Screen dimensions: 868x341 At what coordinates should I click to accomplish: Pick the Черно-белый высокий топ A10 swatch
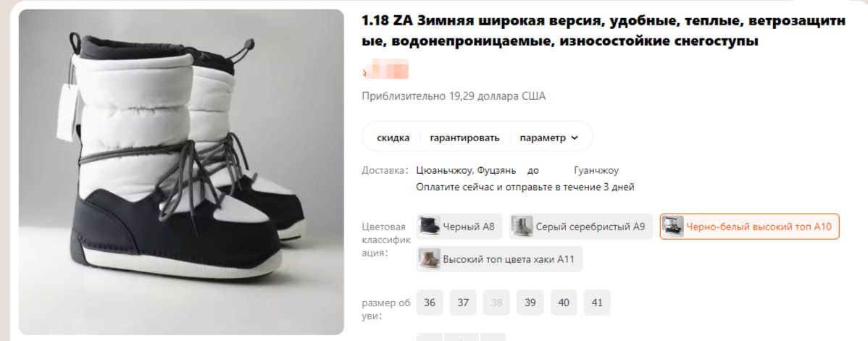click(x=672, y=227)
